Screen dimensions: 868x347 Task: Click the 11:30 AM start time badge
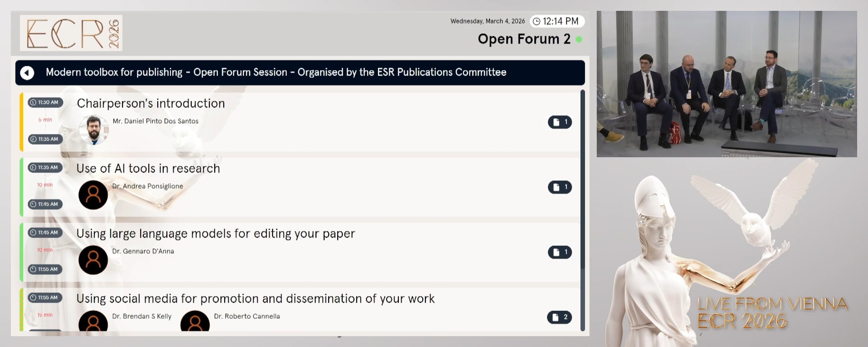(45, 103)
